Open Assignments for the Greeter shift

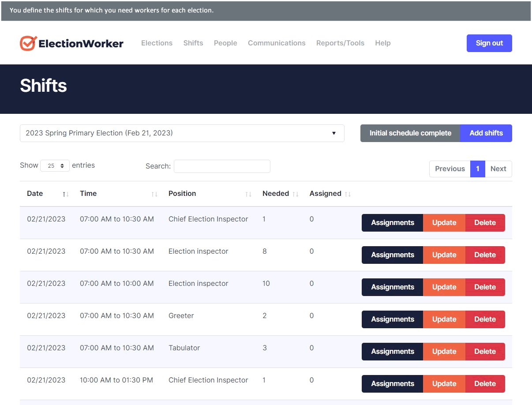click(392, 319)
